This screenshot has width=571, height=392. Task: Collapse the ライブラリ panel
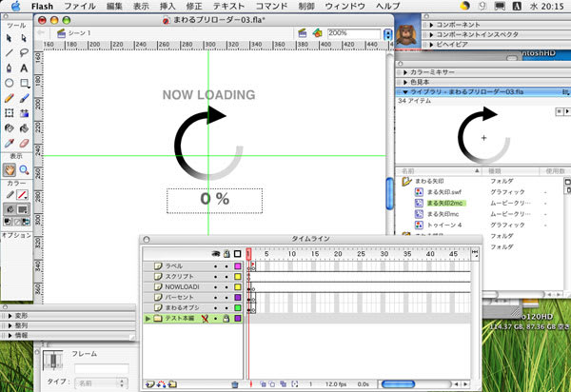click(x=405, y=92)
